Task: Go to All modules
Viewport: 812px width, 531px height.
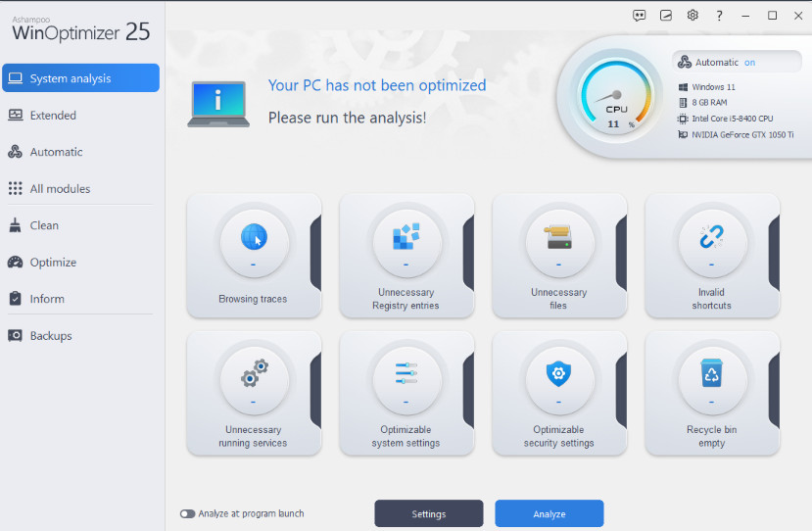Action: click(x=80, y=188)
